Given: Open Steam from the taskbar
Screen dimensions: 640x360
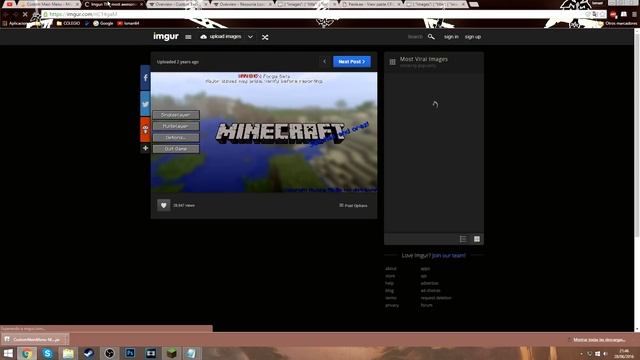Looking at the screenshot, I should point(89,353).
